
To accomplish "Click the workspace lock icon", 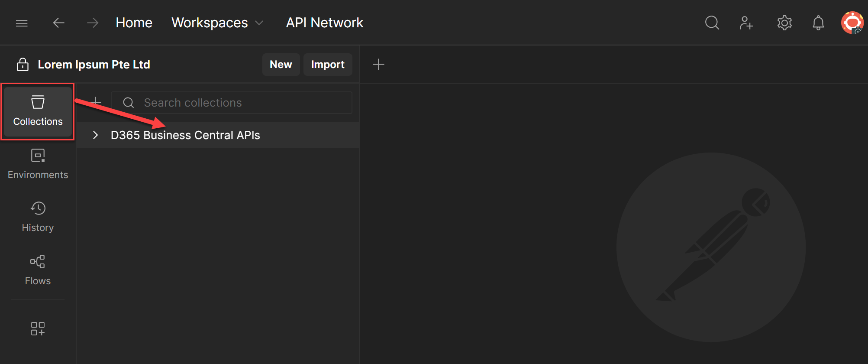I will pyautogui.click(x=23, y=65).
